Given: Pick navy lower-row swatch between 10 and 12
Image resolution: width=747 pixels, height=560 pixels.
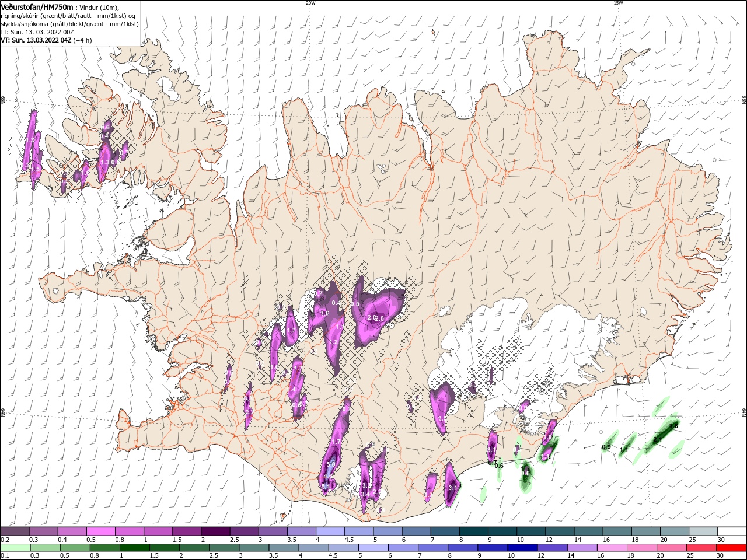Looking at the screenshot, I should point(522,548).
